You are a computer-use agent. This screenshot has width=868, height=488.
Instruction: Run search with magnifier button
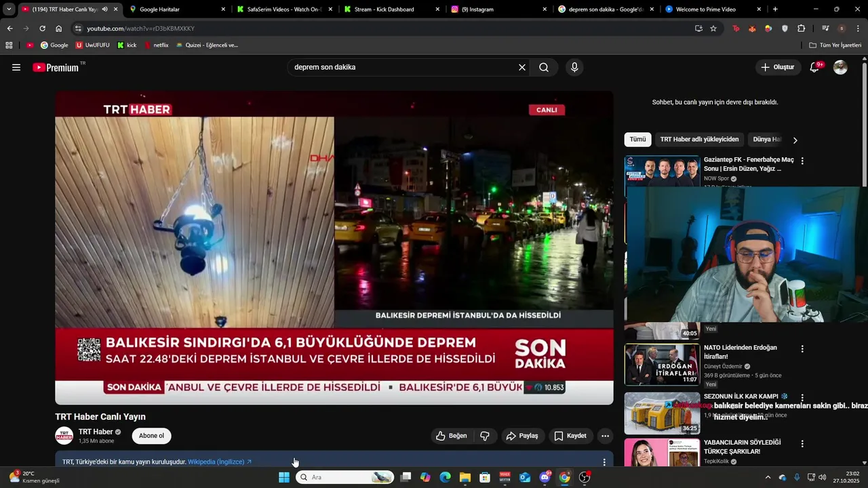click(544, 67)
